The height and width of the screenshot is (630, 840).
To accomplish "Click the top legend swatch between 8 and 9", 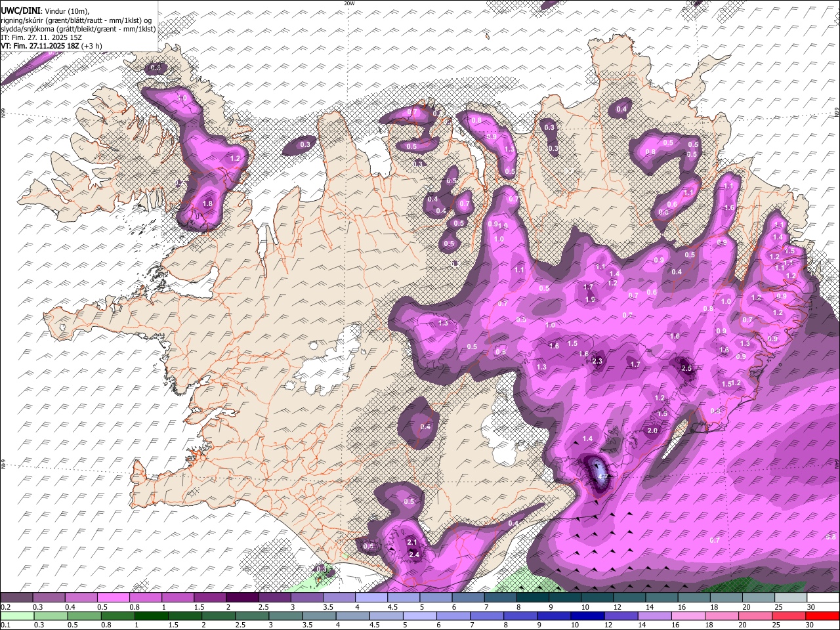I will [x=532, y=598].
